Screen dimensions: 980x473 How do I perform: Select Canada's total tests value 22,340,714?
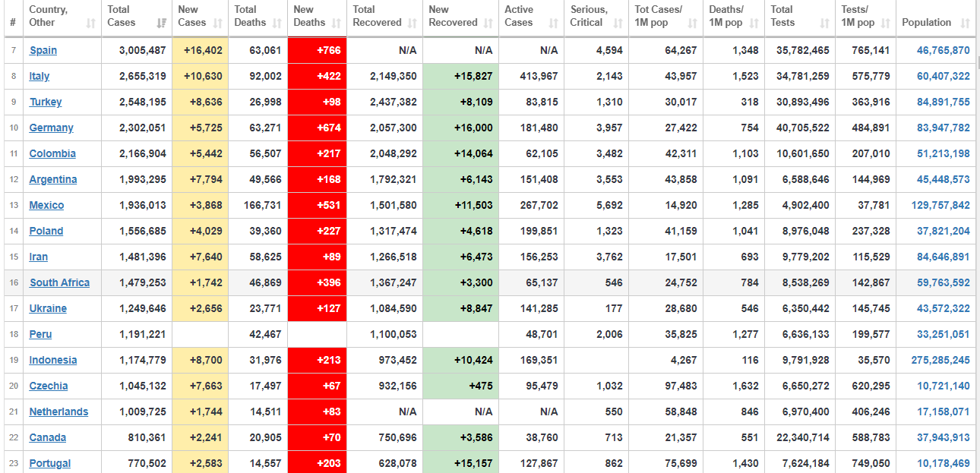pos(800,437)
